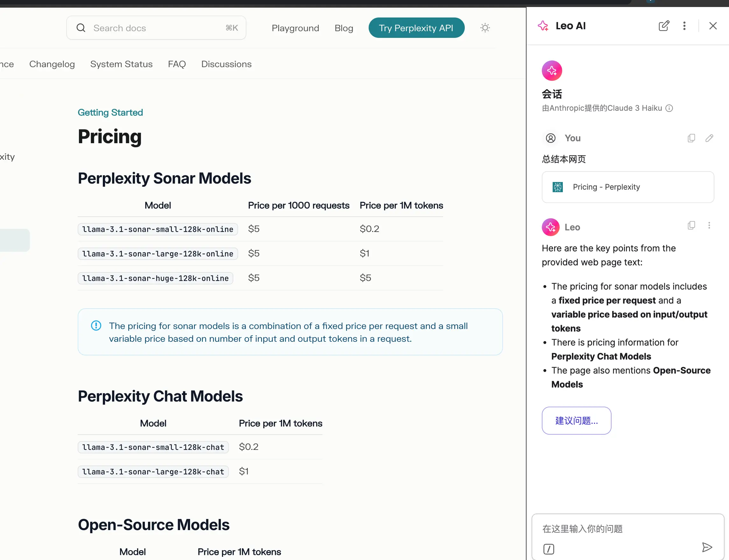Switch to the Discussions tab

pos(226,64)
